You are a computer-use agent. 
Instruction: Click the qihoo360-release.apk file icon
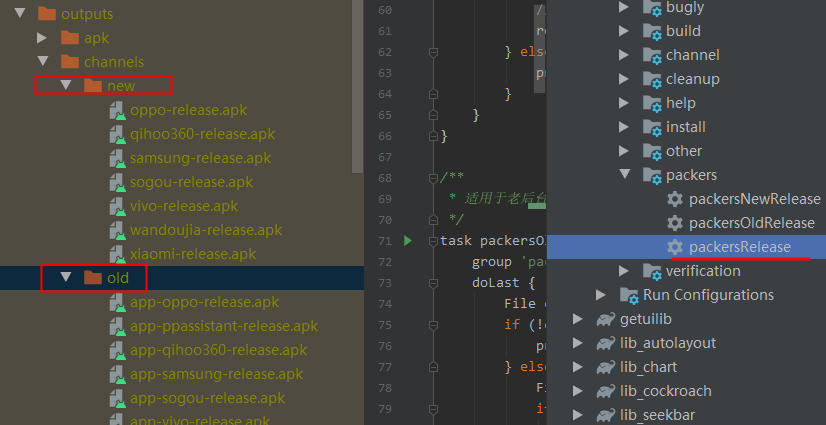(117, 134)
